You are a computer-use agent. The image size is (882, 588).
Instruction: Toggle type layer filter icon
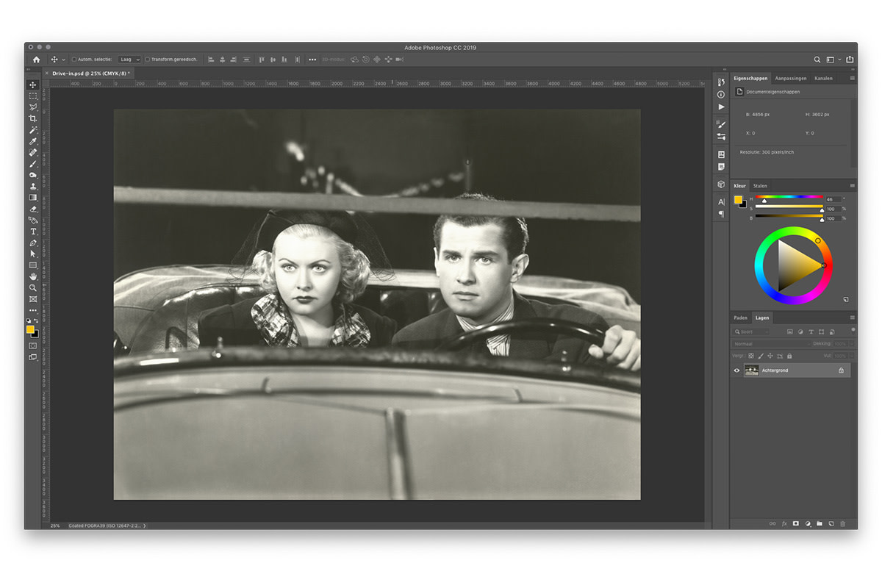pos(811,332)
